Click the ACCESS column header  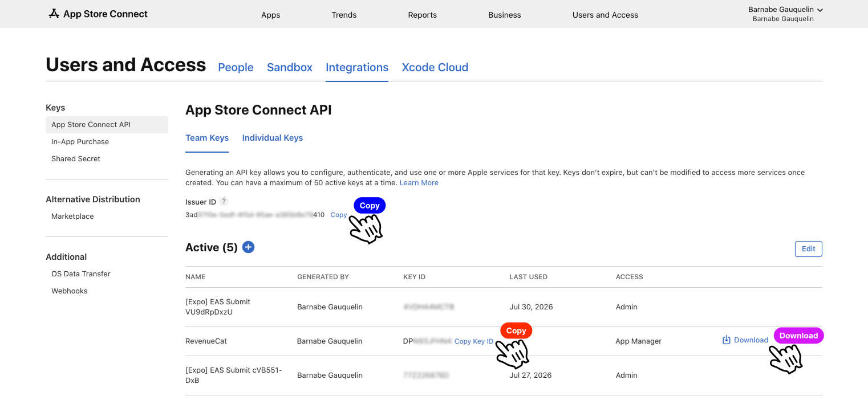630,277
